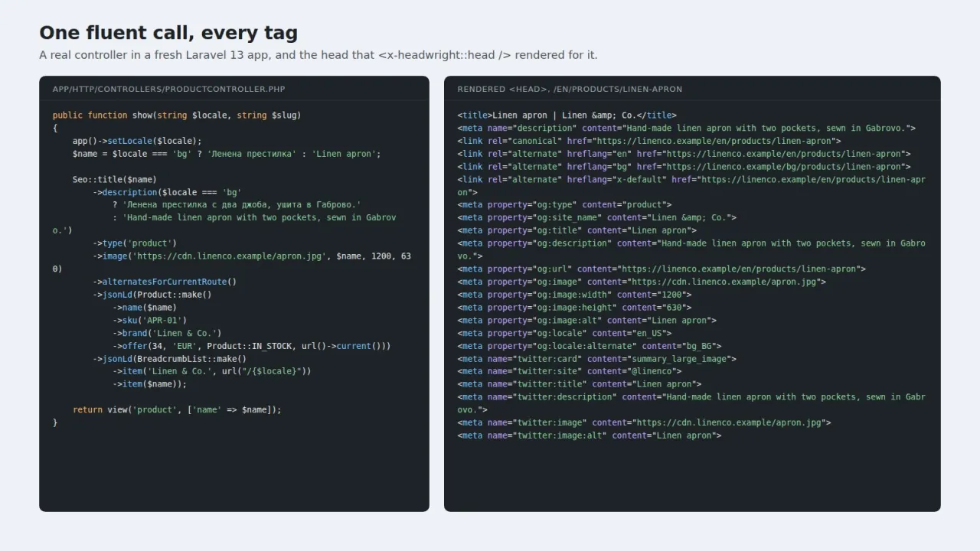The image size is (980, 551).
Task: Click the "->type('product')" code line
Action: point(135,243)
